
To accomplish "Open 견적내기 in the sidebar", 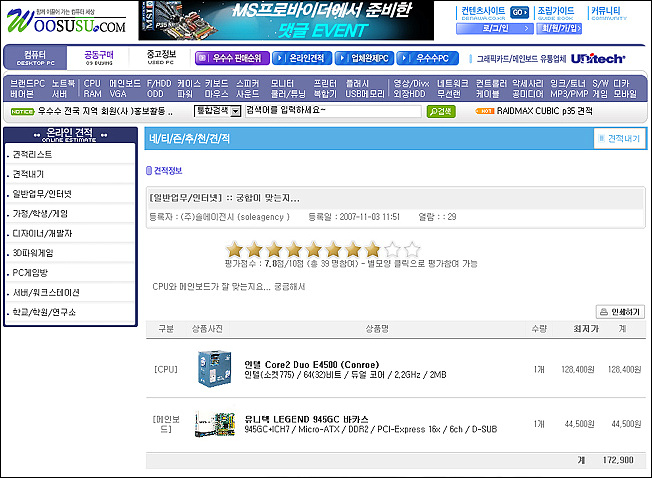I will tap(28, 174).
